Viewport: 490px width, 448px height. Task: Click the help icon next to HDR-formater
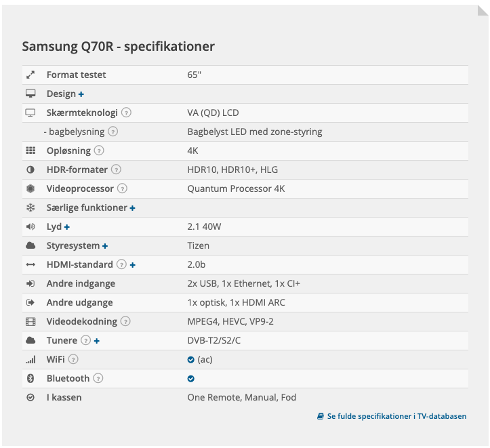116,169
